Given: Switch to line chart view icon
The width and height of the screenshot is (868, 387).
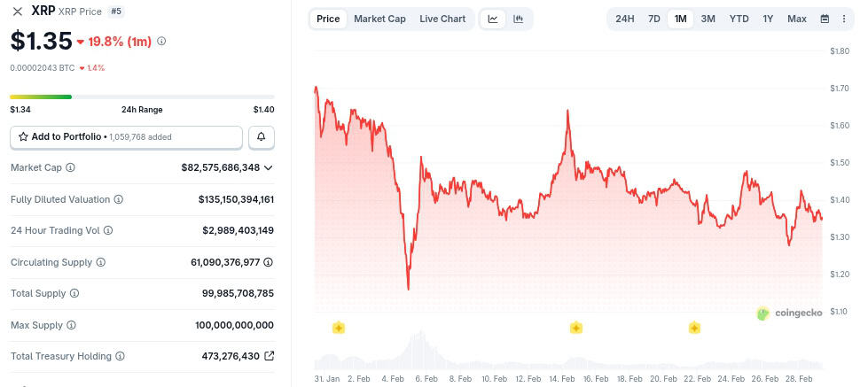Looking at the screenshot, I should (x=493, y=19).
